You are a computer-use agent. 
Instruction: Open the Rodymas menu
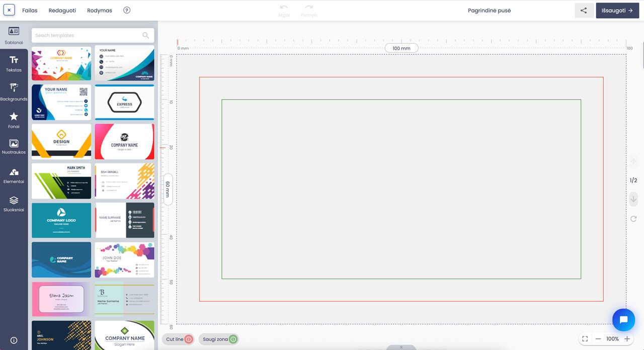100,11
